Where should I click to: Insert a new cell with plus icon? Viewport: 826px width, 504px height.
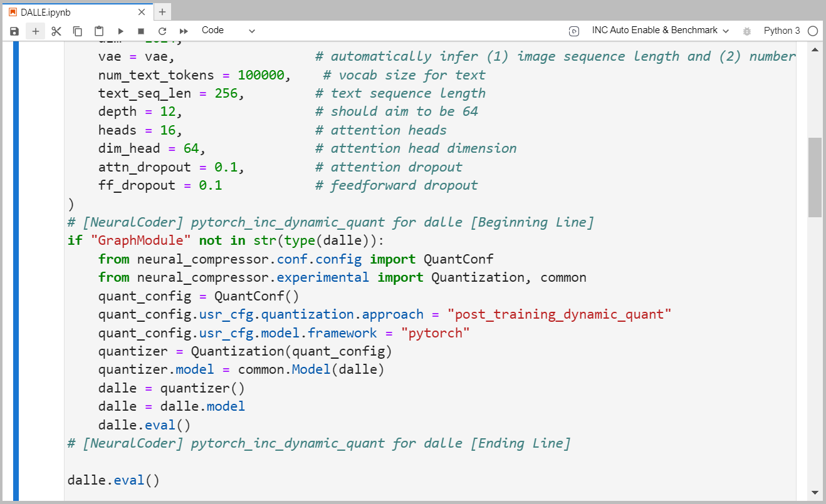click(x=35, y=31)
